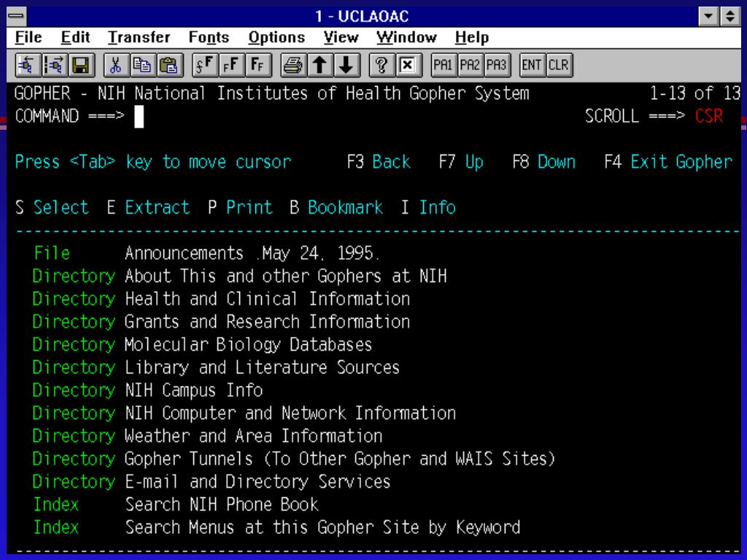Click Weather and Area Information directory
Viewport: 747px width, 560px height.
pyautogui.click(x=253, y=436)
